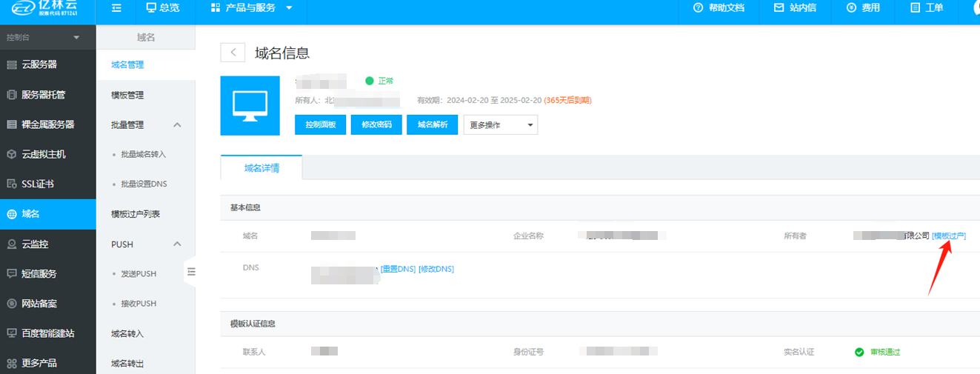Image resolution: width=980 pixels, height=374 pixels.
Task: Click the 网站备案 filing icon
Action: coord(11,304)
